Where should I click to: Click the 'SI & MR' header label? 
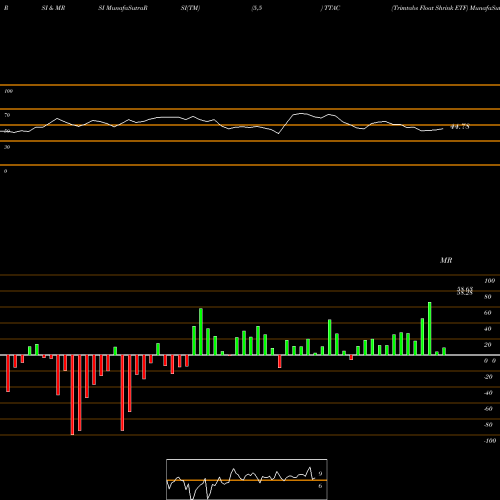coord(53,8)
